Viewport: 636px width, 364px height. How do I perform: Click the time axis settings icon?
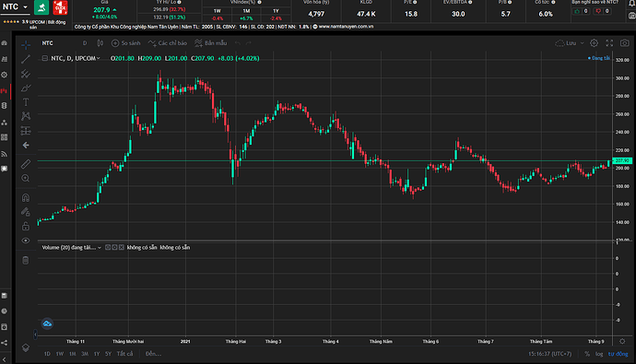tap(622, 341)
